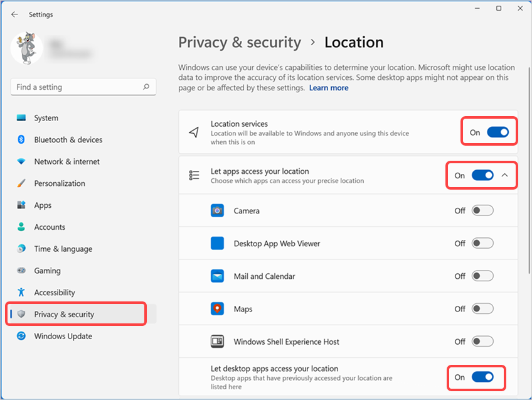Turn off the Location services toggle

pyautogui.click(x=497, y=132)
